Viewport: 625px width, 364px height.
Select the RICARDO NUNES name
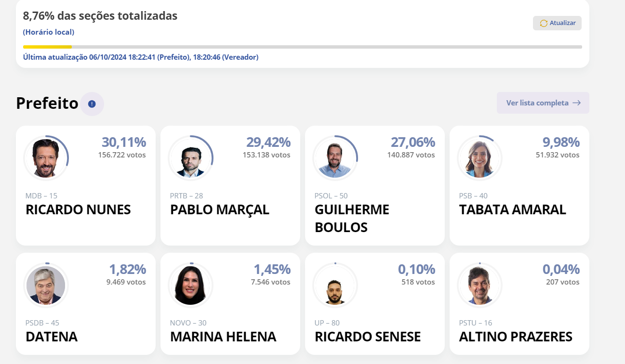78,210
